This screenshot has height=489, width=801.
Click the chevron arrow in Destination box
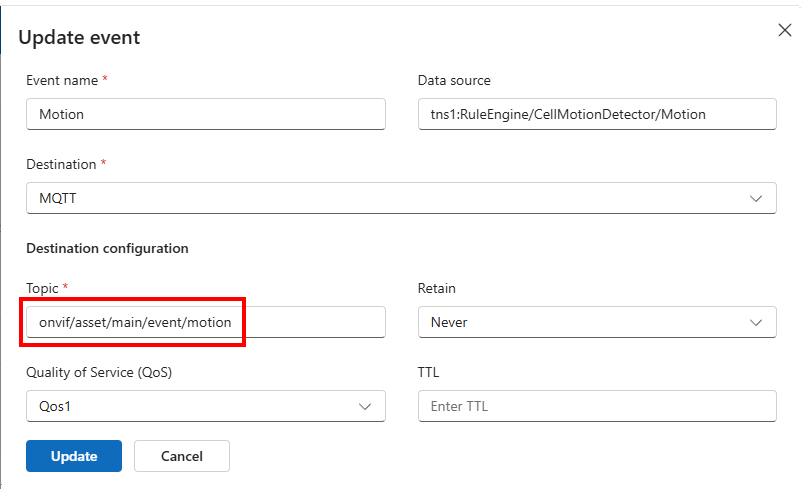(x=756, y=198)
